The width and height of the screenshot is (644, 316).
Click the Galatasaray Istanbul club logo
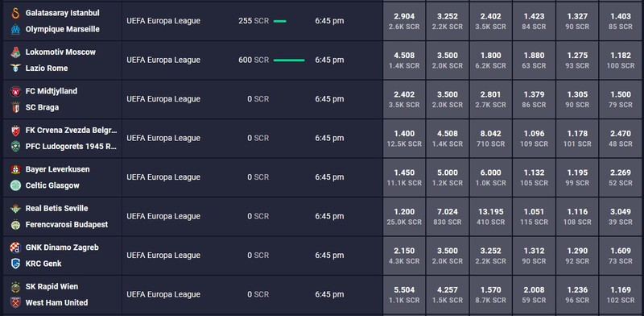tap(15, 13)
